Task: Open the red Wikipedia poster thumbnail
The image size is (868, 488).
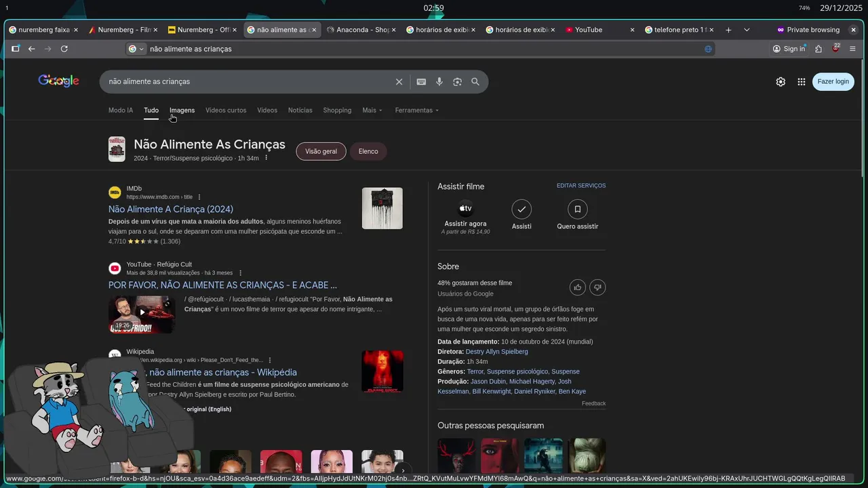Action: click(382, 371)
